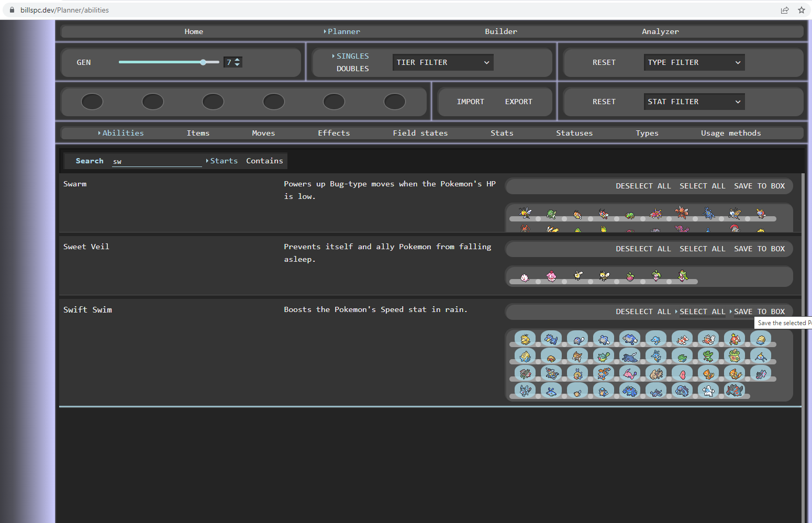812x523 pixels.
Task: Pick the Poliwrath sprite in Swift Swim
Action: click(x=630, y=339)
